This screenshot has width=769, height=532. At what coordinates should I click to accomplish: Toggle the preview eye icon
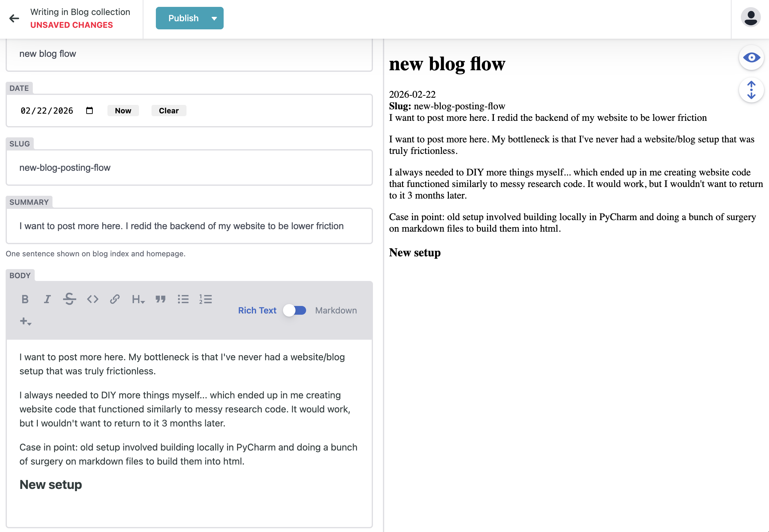pyautogui.click(x=751, y=57)
